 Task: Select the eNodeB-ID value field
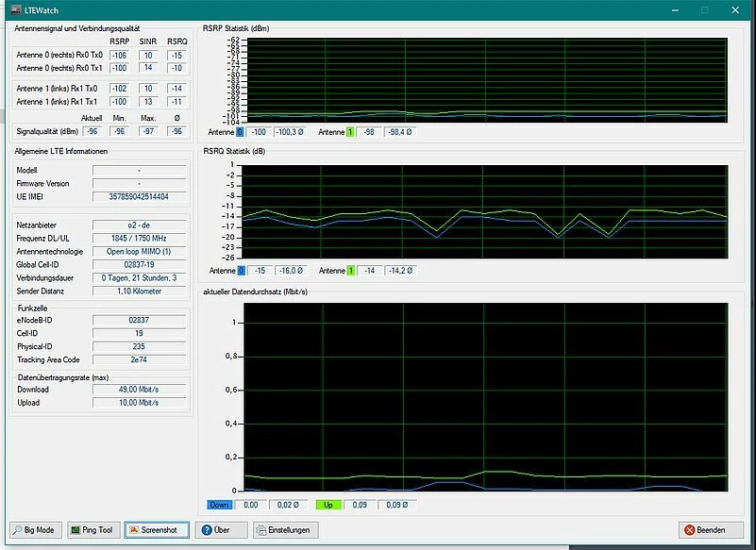coord(139,321)
